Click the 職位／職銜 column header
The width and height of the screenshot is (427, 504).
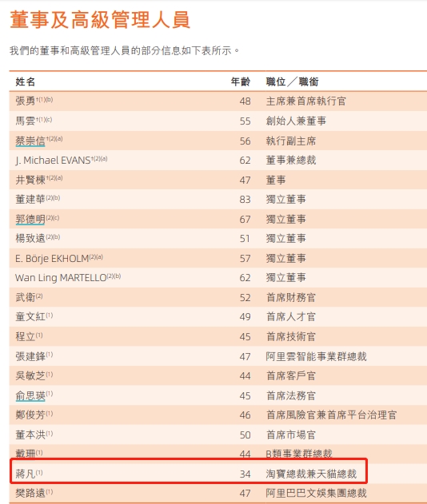(292, 81)
